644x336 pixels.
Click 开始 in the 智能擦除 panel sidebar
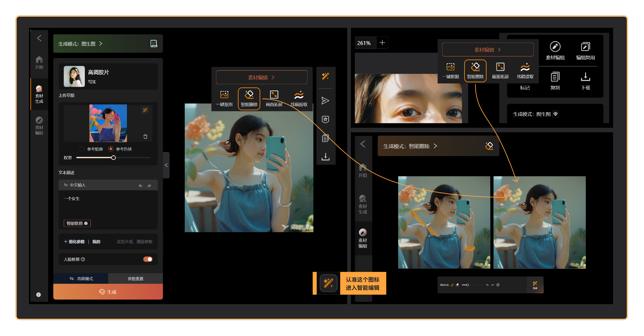[363, 171]
